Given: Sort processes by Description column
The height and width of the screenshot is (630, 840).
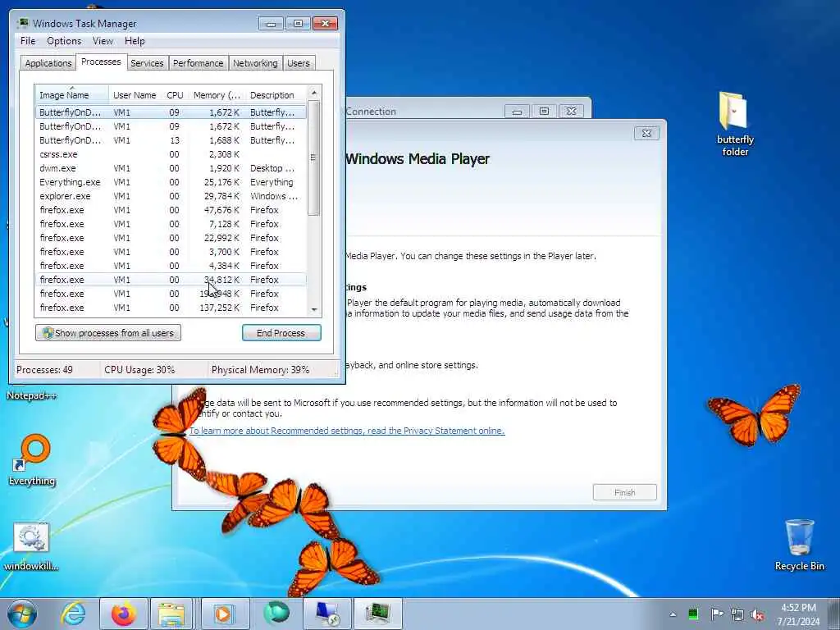Looking at the screenshot, I should [276, 95].
